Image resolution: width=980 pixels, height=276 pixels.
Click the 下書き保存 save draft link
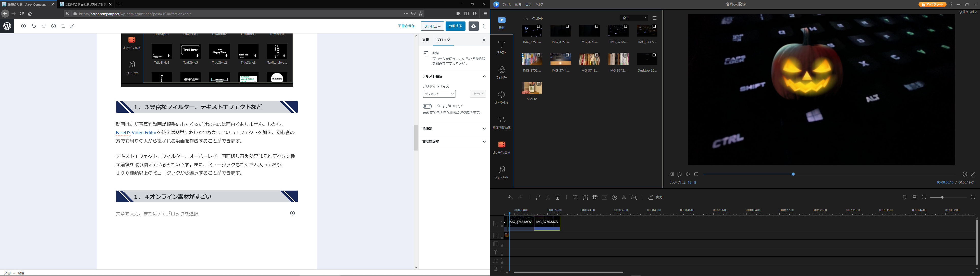point(406,26)
